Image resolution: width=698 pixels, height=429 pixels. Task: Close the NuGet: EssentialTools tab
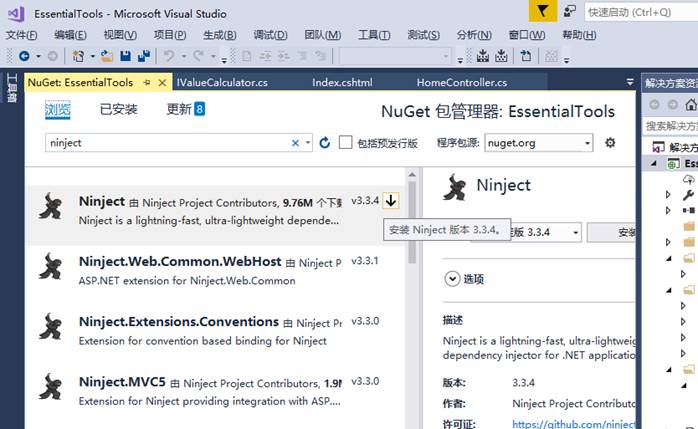tap(162, 83)
